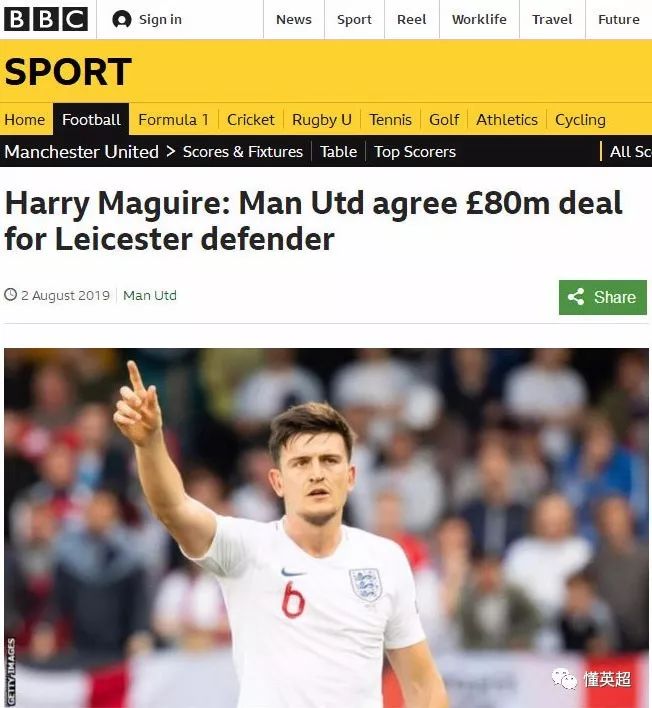
Task: Click the clock icon beside the date
Action: 10,295
